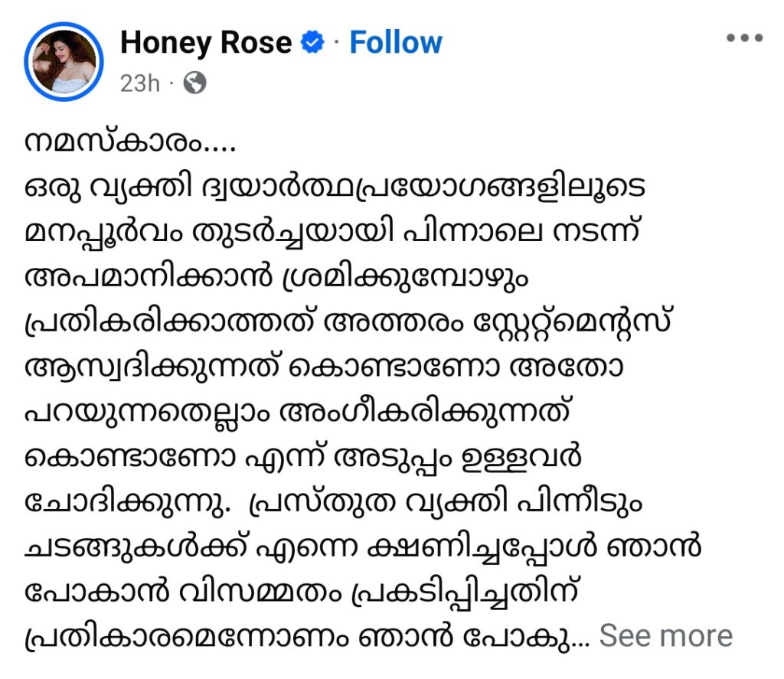Open the three-dot post options menu
This screenshot has width=784, height=679.
[744, 38]
